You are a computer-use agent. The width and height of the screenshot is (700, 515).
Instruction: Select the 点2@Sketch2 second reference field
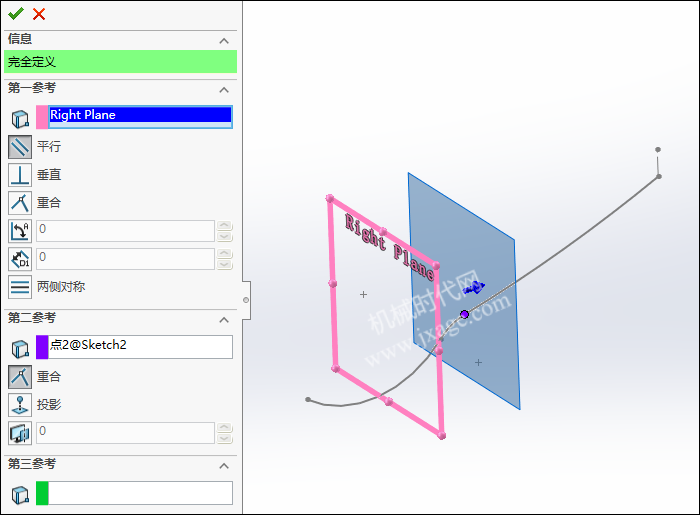[x=141, y=347]
